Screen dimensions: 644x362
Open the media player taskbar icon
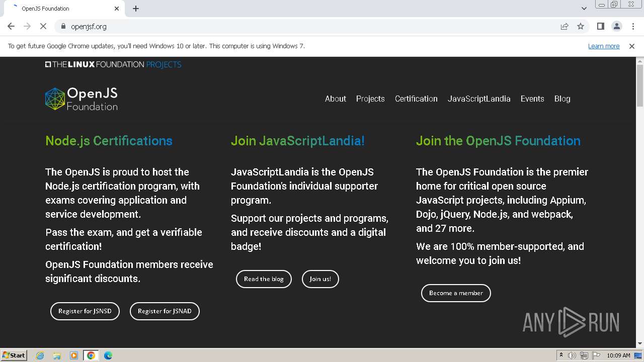click(74, 355)
